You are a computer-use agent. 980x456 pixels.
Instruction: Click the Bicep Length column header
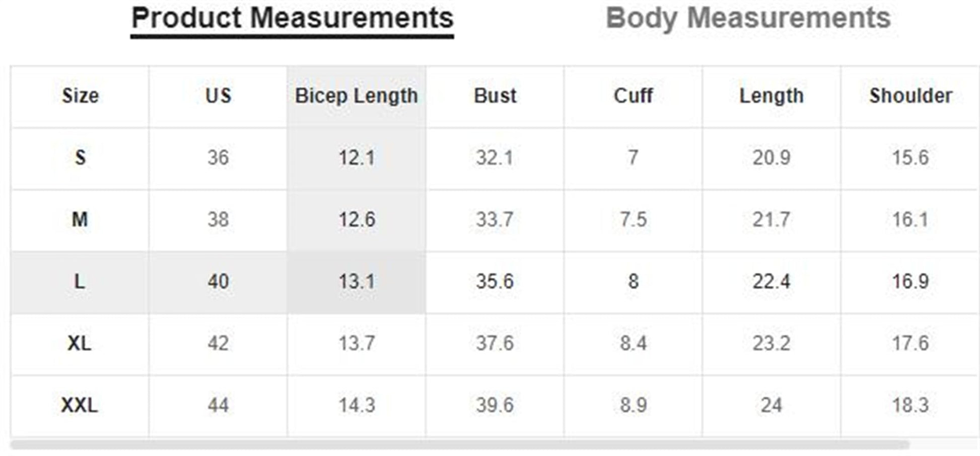[x=357, y=96]
